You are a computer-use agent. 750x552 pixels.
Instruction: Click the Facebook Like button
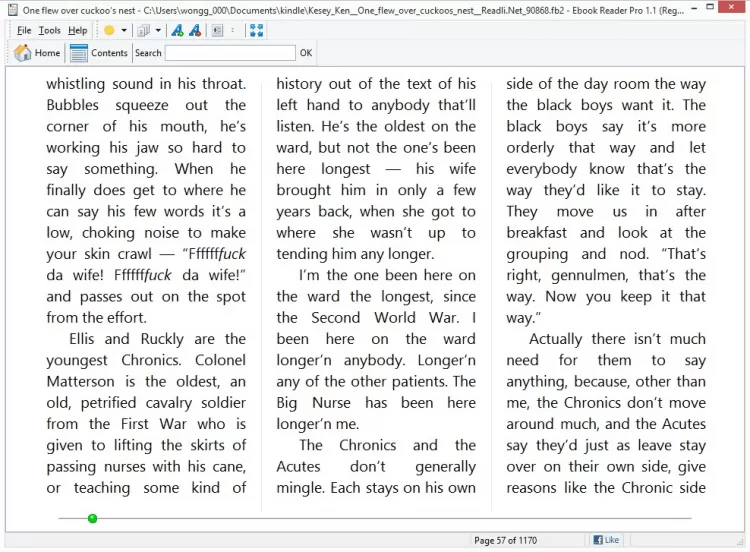pos(606,540)
